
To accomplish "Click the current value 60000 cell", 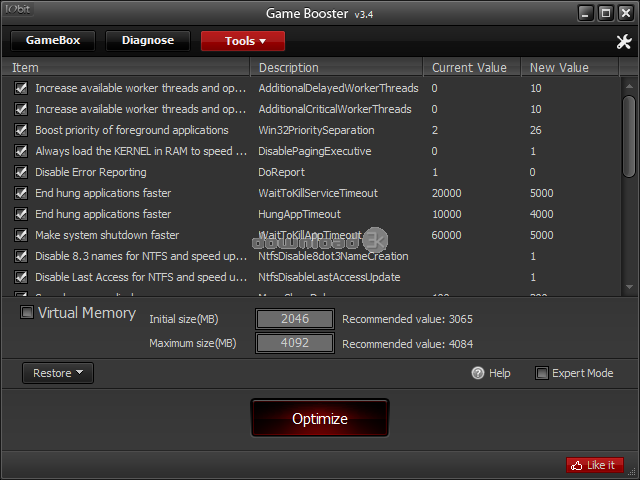I will [447, 235].
